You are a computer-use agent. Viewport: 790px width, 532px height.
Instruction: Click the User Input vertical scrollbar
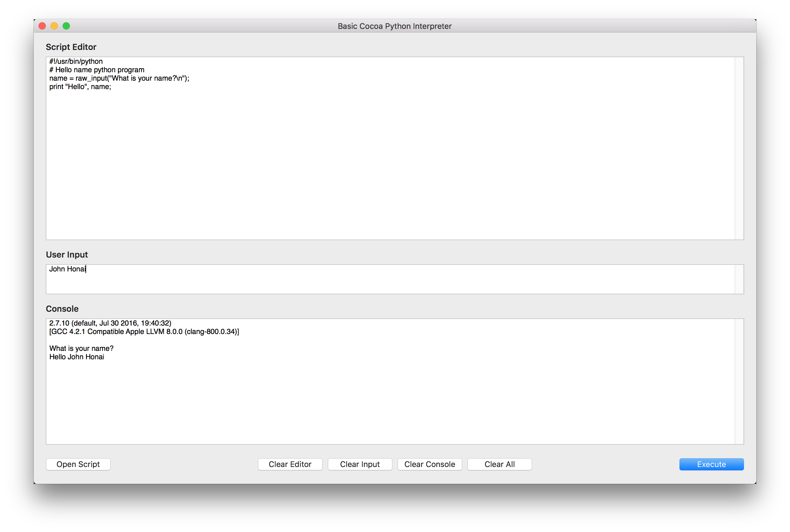[x=739, y=279]
